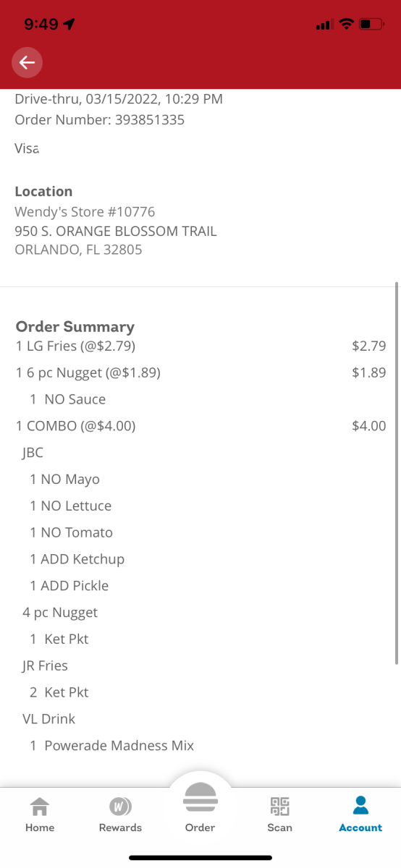The image size is (401, 868).
Task: Select the Scan tab label
Action: coord(280,827)
